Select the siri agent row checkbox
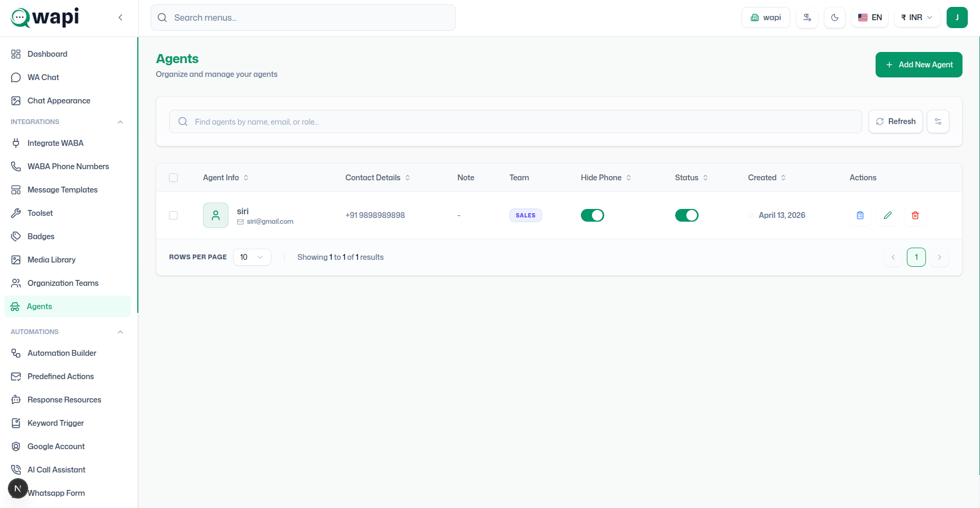Viewport: 980px width, 508px height. pos(173,215)
